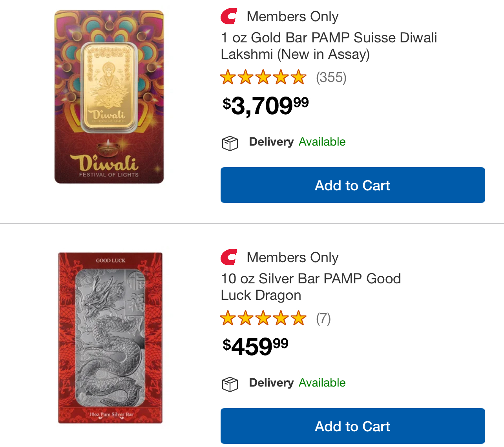Click the delivery box icon for the silver bar
This screenshot has height=447, width=504.
point(230,384)
